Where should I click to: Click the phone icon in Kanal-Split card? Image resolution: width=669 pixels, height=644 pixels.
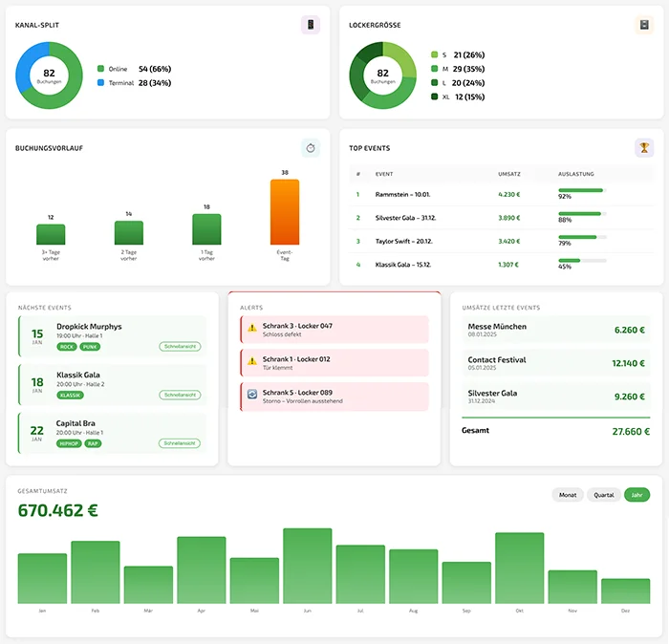311,25
